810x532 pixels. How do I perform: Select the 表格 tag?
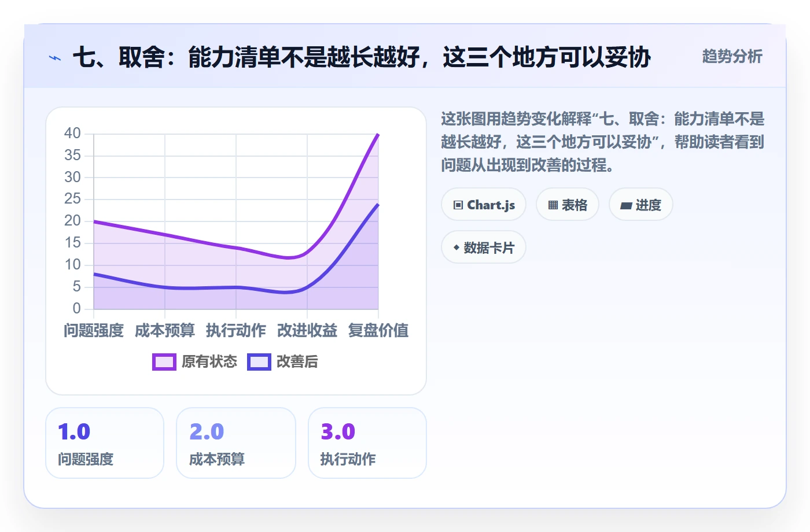coord(568,205)
